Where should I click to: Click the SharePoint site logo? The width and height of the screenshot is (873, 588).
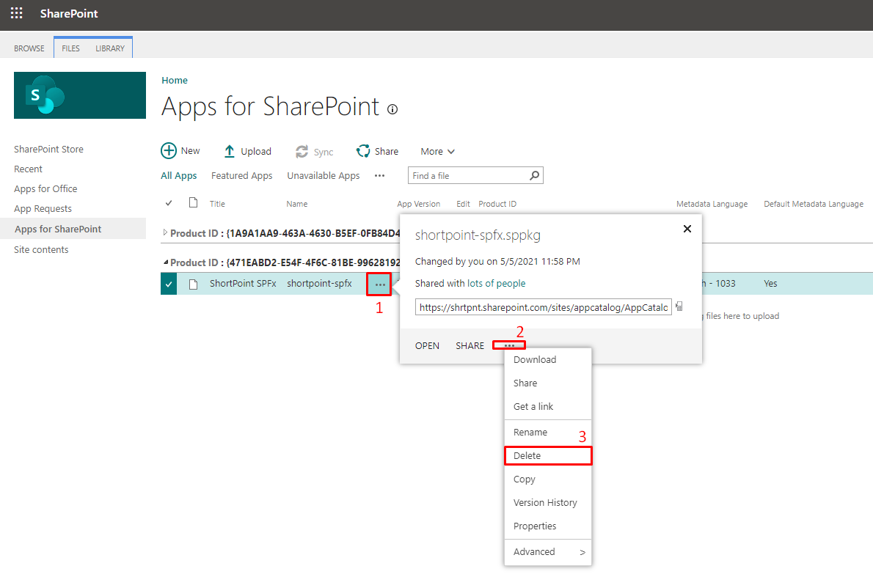pyautogui.click(x=80, y=95)
